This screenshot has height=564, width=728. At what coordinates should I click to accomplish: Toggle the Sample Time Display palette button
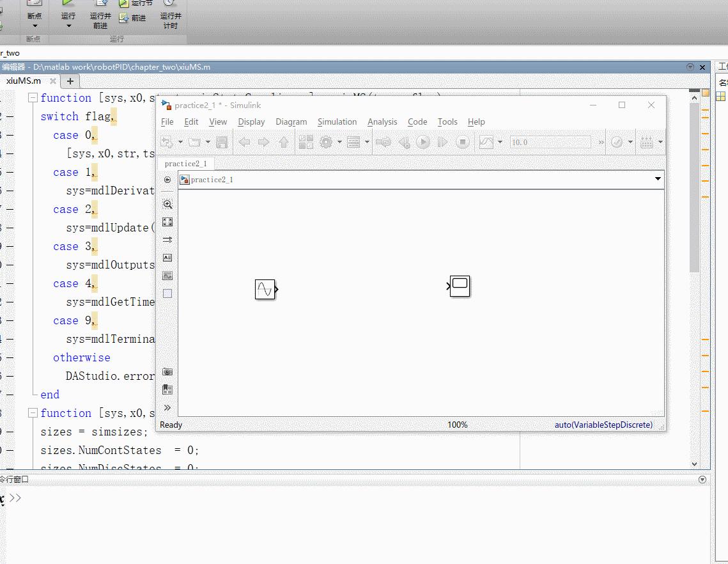(x=167, y=239)
